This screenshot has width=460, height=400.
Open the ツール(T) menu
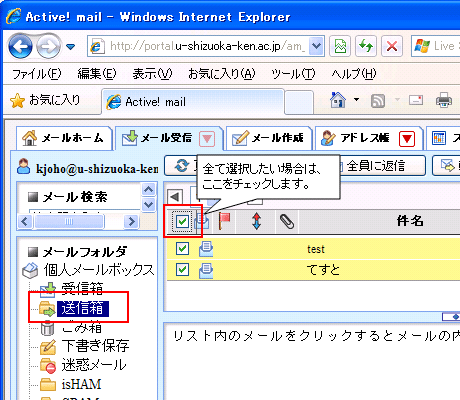(x=293, y=74)
